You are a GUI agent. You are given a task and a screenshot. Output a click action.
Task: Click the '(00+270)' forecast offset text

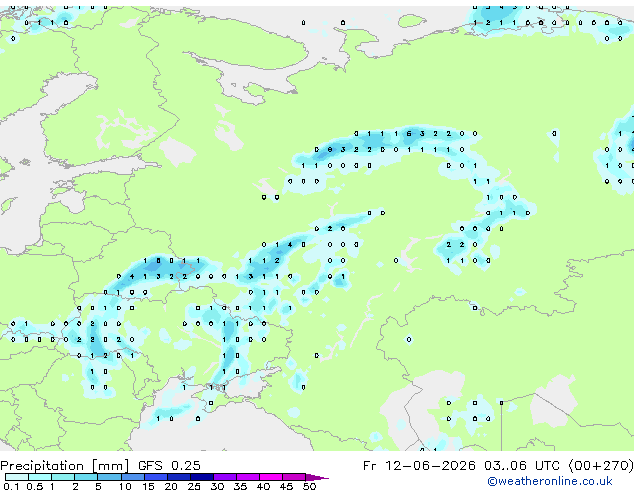(601, 466)
